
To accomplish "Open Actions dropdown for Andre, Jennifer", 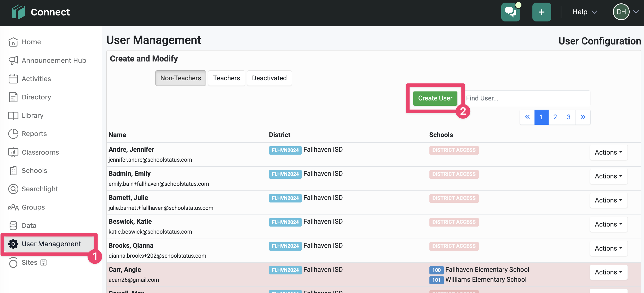I will point(608,152).
